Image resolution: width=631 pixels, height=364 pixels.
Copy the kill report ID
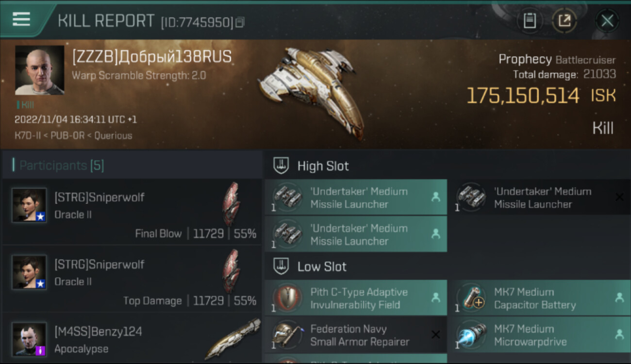(240, 22)
